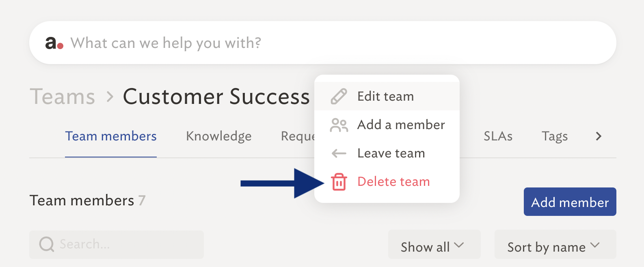Image resolution: width=644 pixels, height=267 pixels.
Task: Click the red trash icon for Delete team
Action: (339, 182)
